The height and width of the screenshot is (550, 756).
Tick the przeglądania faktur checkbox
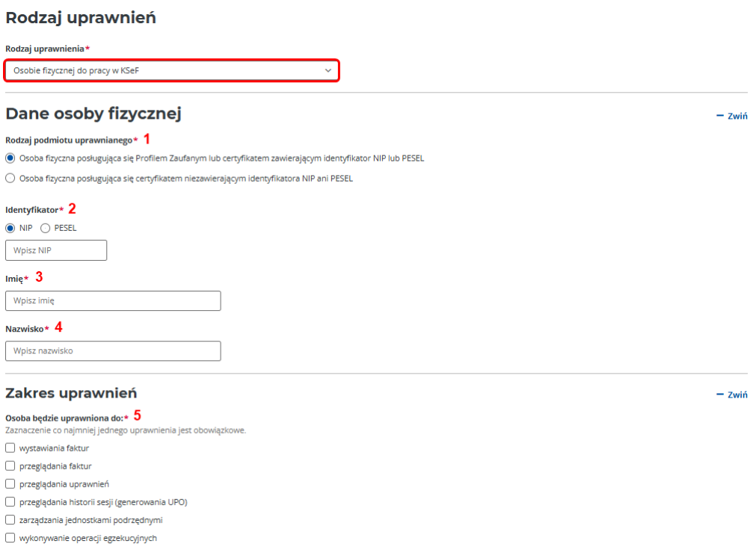10,466
